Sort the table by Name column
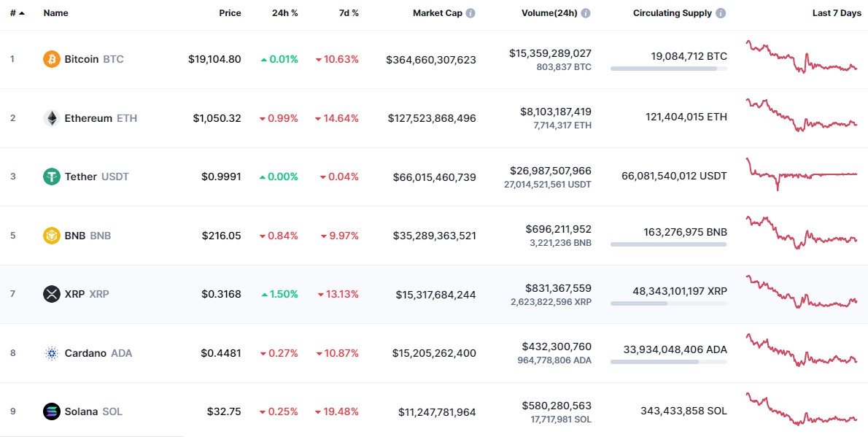The width and height of the screenshot is (868, 437). coord(55,13)
